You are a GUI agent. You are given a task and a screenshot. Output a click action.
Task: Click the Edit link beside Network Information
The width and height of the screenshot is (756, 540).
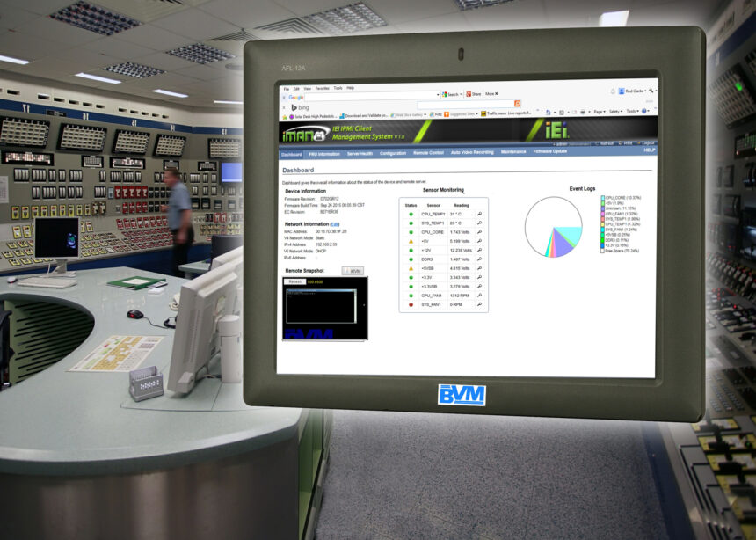coord(335,224)
